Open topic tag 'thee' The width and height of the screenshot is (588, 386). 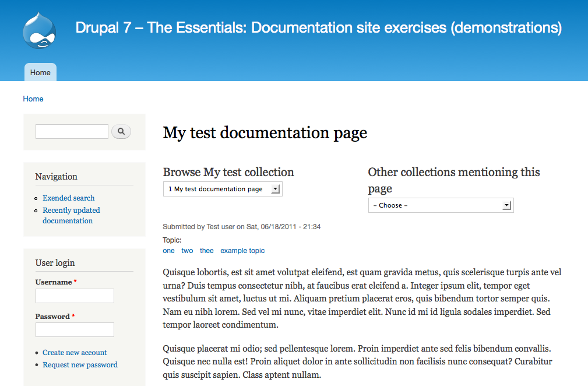tap(206, 251)
